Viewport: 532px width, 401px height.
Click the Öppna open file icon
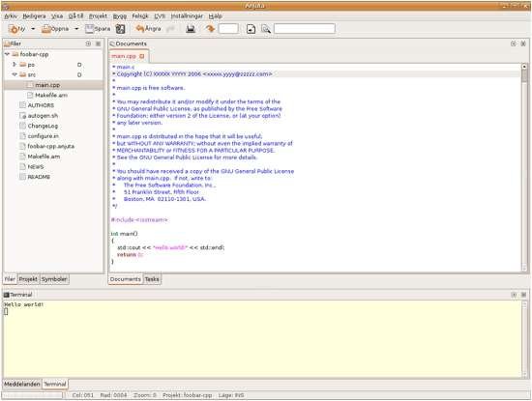point(45,29)
